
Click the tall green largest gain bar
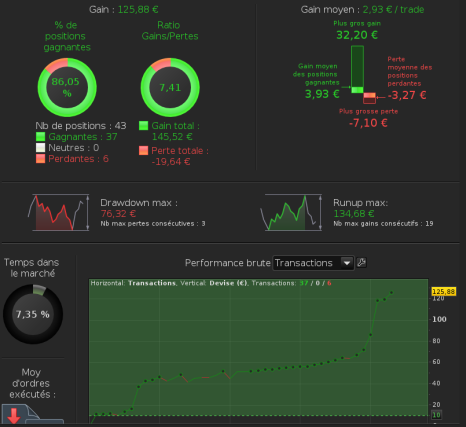click(x=357, y=69)
